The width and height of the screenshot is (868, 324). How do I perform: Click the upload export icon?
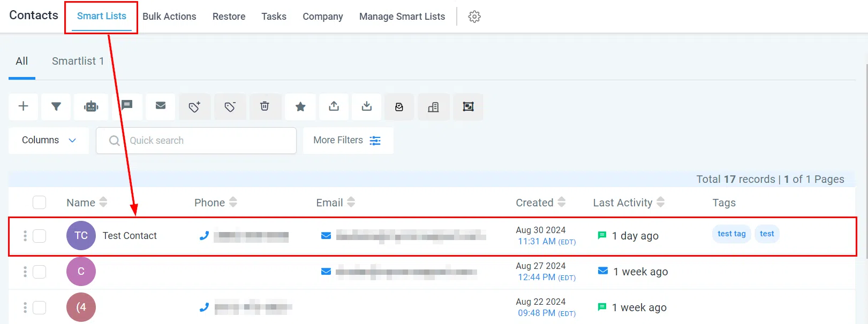click(334, 106)
